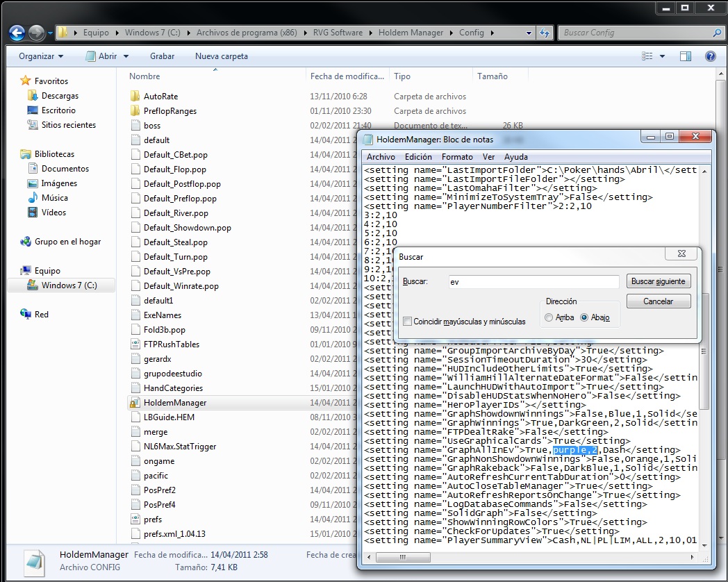Toggle the preview pane icon
The width and height of the screenshot is (728, 582).
point(686,56)
